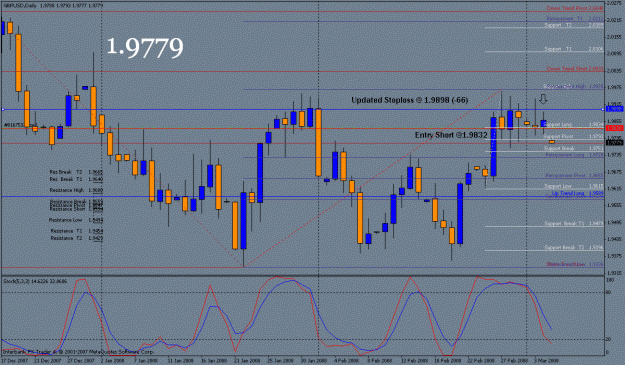This screenshot has width=625, height=365.
Task: Click the MetaQuotes Software Corp. copyright text
Action: pos(78,352)
